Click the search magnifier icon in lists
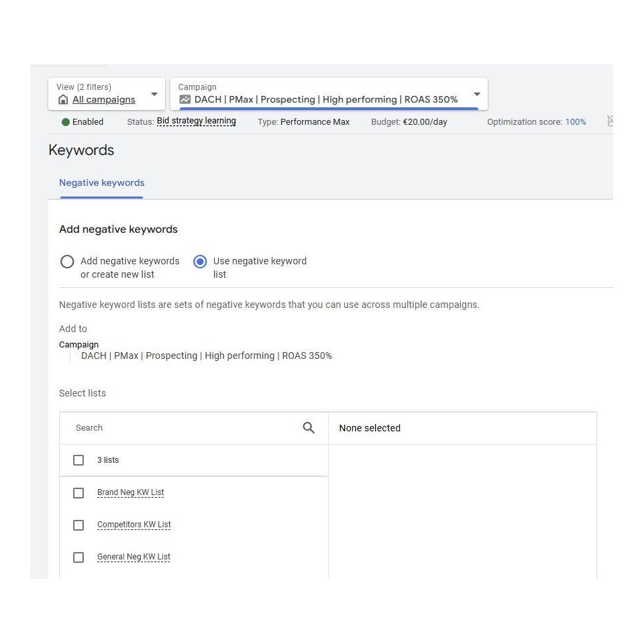This screenshot has width=644, height=644. point(309,427)
